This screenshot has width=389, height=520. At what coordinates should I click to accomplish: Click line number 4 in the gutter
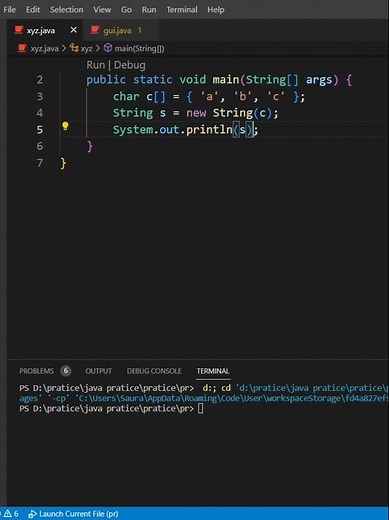[x=40, y=113]
